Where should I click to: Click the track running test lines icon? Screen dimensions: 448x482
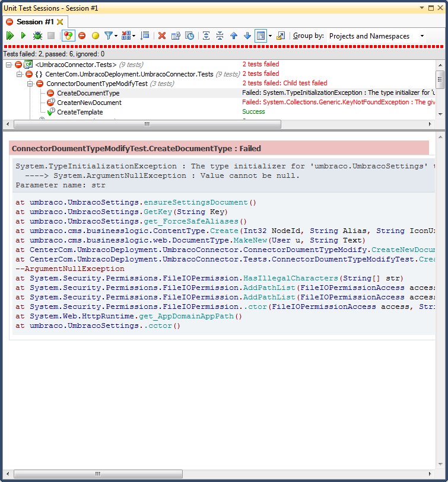tap(145, 36)
